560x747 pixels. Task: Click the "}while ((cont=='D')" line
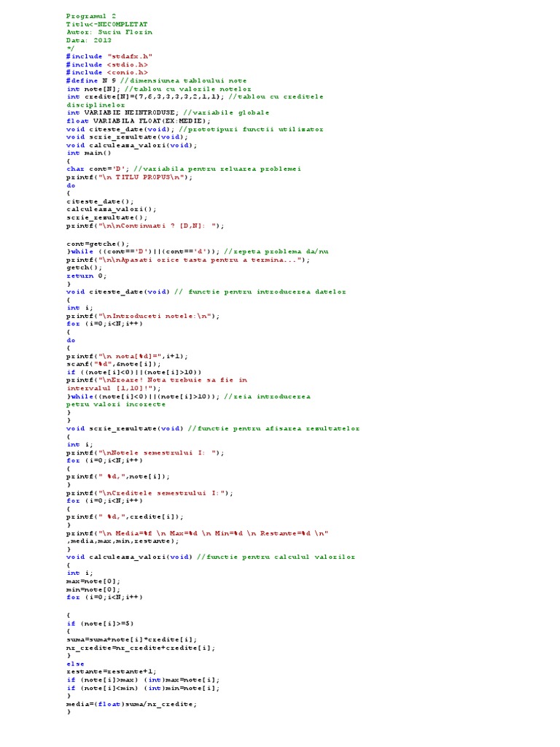(197, 252)
